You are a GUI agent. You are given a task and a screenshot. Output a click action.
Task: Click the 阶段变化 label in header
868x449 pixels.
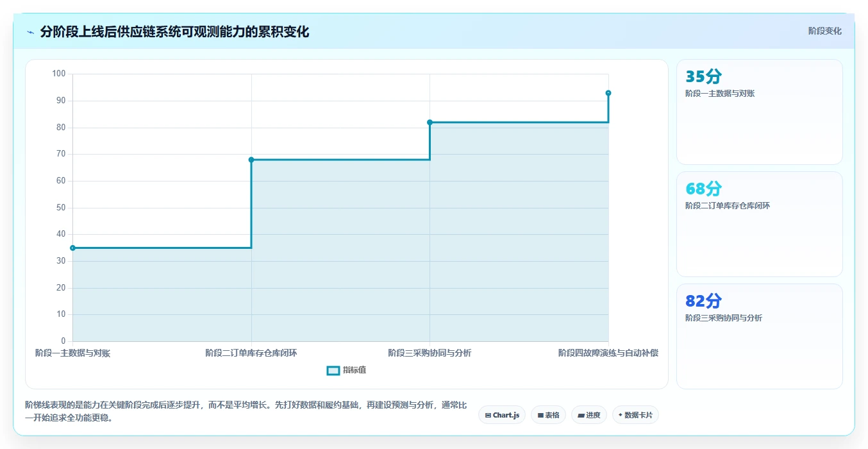pos(824,31)
